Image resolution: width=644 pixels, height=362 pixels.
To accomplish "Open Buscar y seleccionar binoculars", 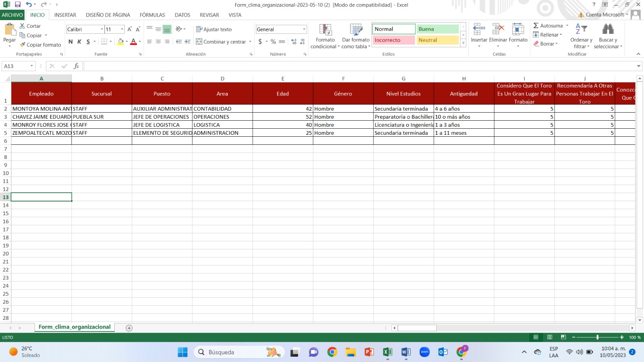I will pos(608,29).
